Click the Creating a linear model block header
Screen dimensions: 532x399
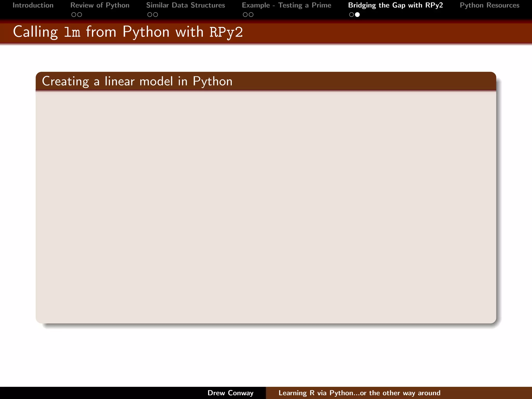coord(137,81)
